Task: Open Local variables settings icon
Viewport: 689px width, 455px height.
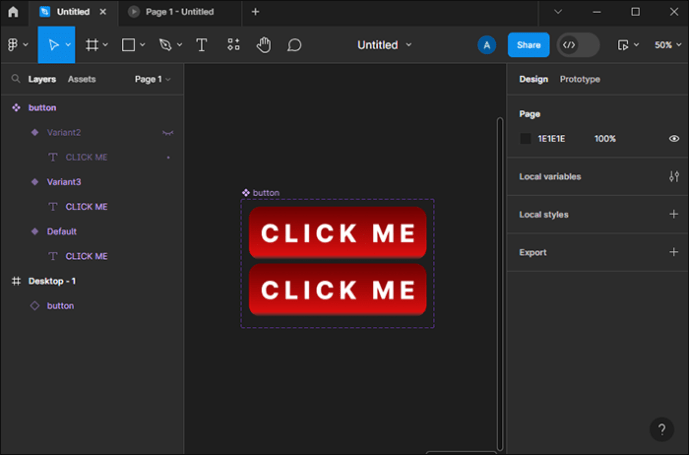Action: click(674, 176)
